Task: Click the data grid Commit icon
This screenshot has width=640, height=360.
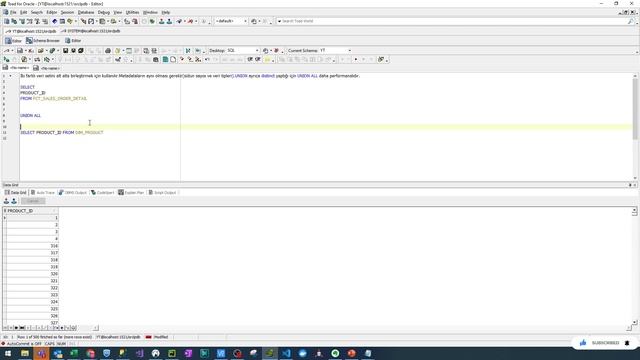Action: point(6,201)
